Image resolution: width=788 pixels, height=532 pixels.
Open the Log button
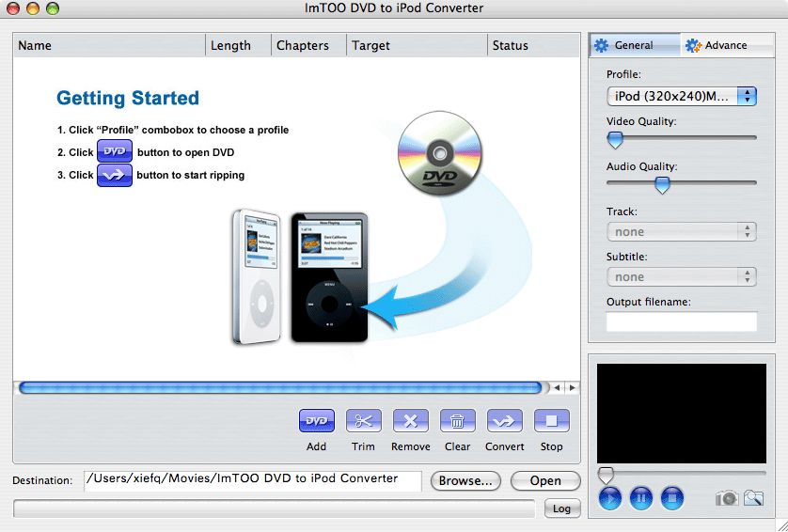point(562,509)
